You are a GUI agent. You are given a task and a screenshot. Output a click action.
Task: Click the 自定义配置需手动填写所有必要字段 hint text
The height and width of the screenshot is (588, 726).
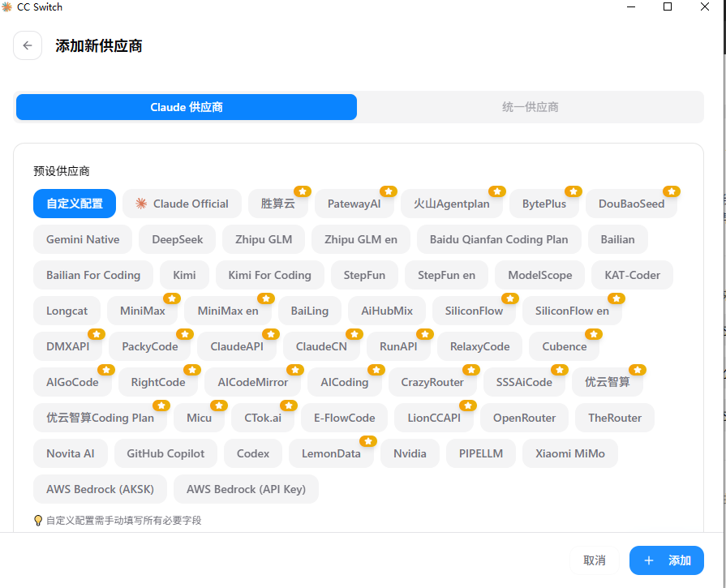point(123,521)
